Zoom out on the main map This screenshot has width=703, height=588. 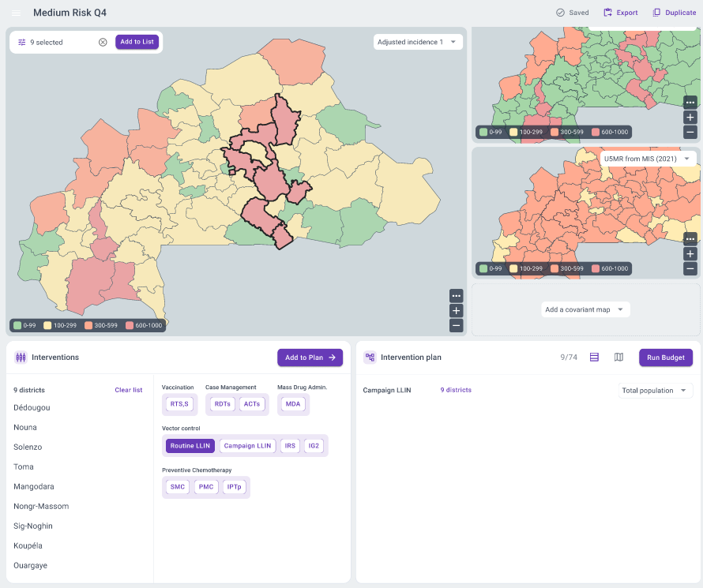pos(456,325)
